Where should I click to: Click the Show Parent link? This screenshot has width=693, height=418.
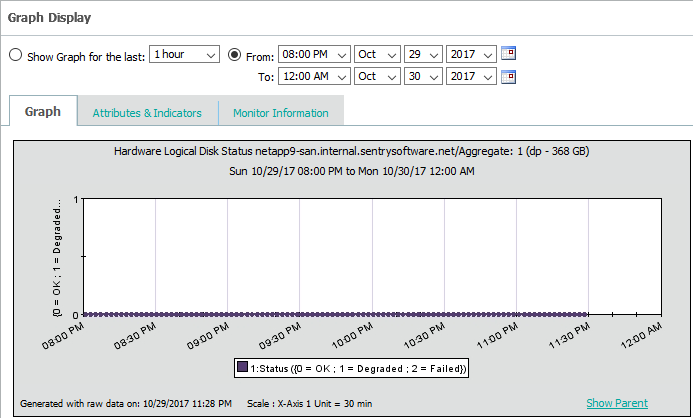tap(616, 403)
